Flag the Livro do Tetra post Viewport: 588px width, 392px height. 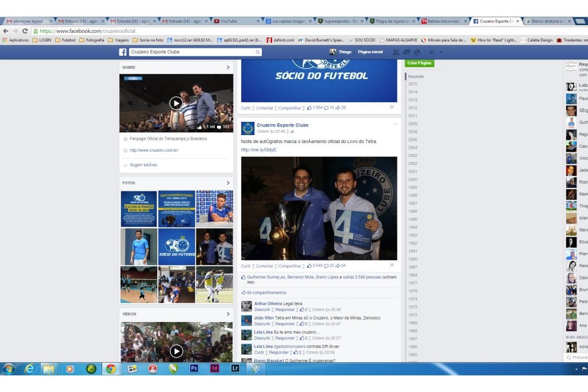(x=392, y=266)
